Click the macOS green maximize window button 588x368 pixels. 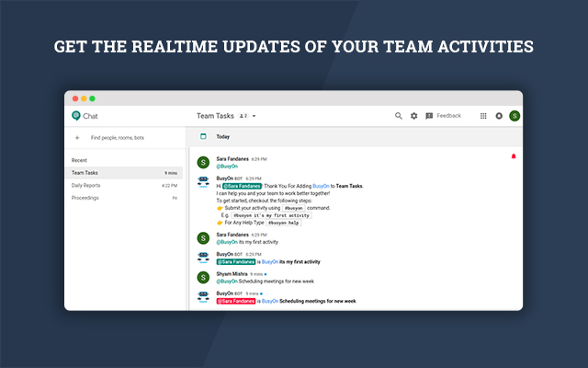(x=92, y=98)
